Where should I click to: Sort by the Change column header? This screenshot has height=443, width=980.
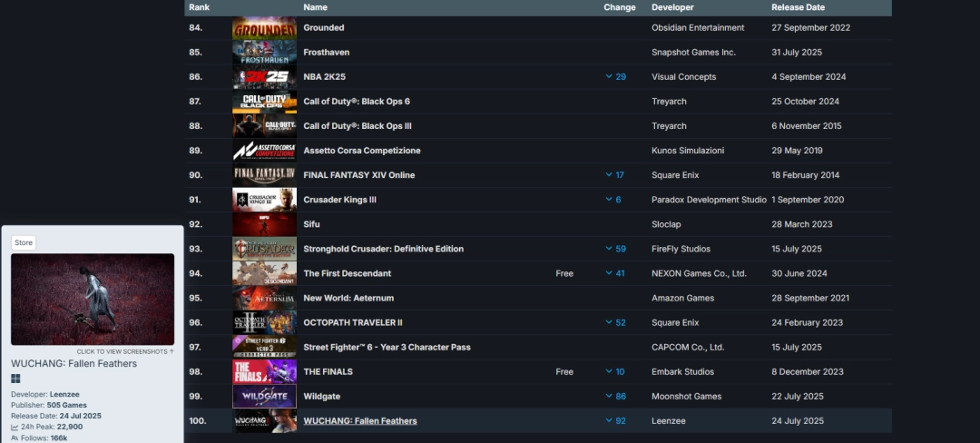coord(620,7)
